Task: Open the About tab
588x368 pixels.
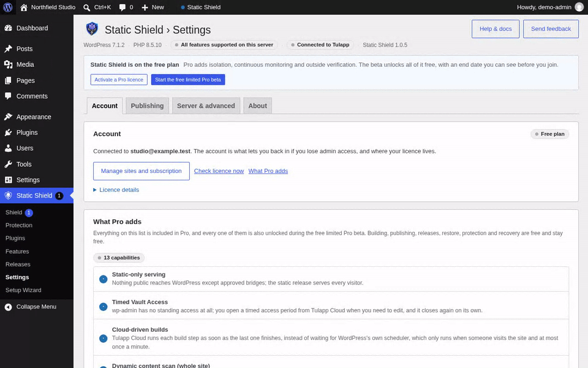Action: coord(258,106)
